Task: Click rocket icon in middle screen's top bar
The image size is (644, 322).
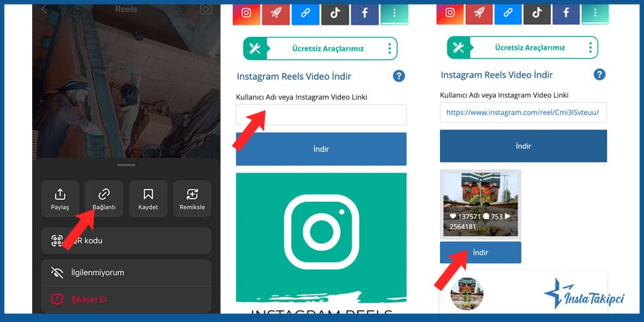Action: [276, 14]
